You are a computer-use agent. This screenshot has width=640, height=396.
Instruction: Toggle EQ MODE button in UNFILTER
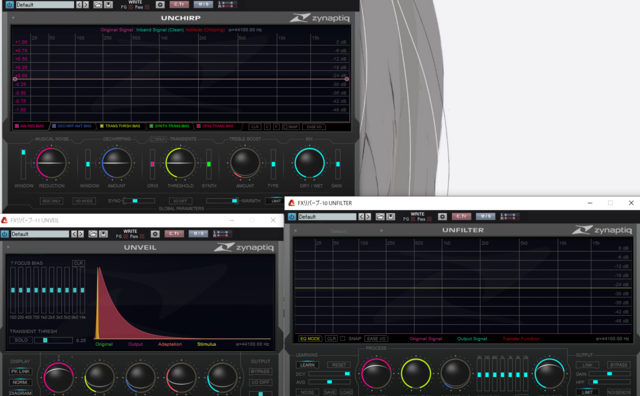click(x=310, y=339)
